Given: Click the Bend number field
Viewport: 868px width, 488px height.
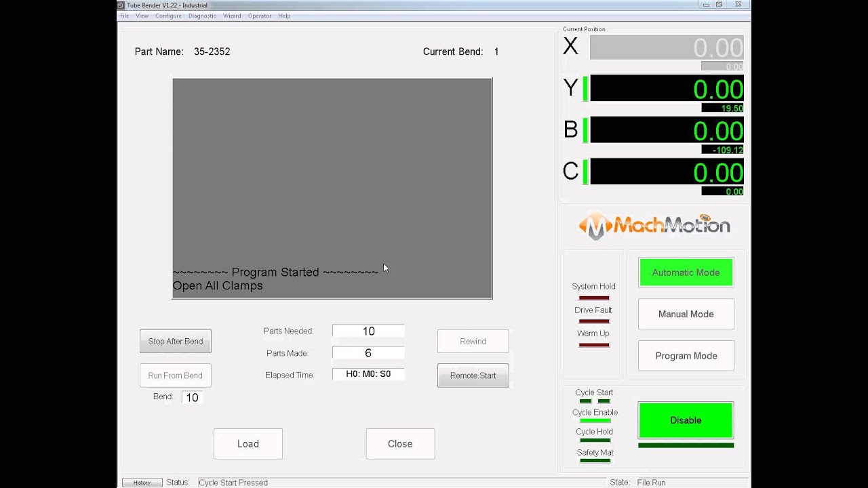Looking at the screenshot, I should 192,398.
